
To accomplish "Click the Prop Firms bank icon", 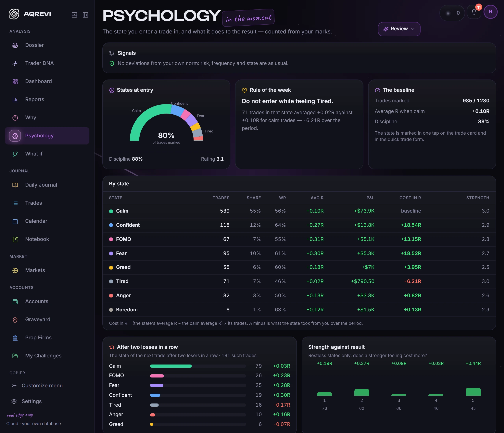I will [x=15, y=338].
